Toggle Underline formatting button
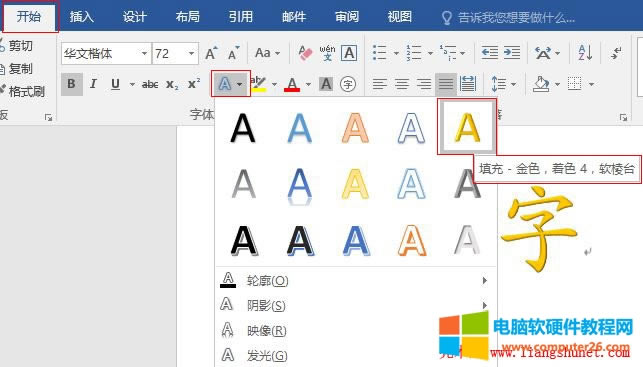643x367 pixels. click(116, 84)
